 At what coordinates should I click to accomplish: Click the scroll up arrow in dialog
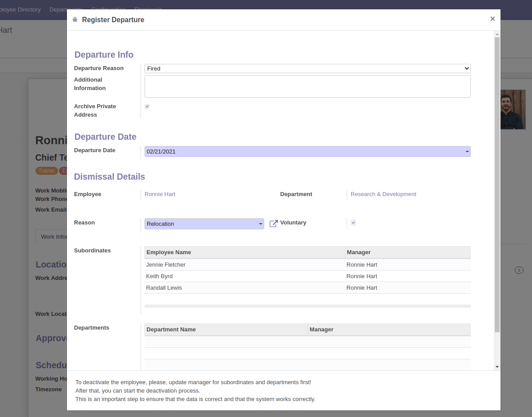pos(497,34)
